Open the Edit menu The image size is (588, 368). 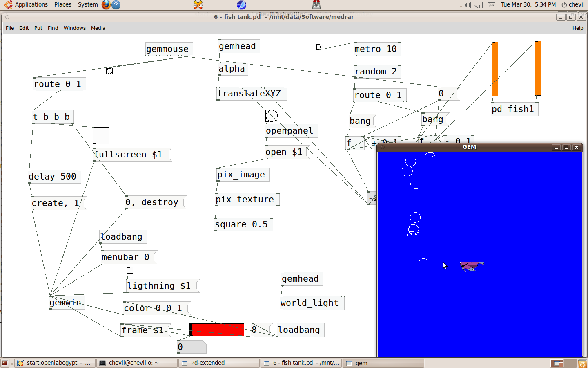pos(24,28)
